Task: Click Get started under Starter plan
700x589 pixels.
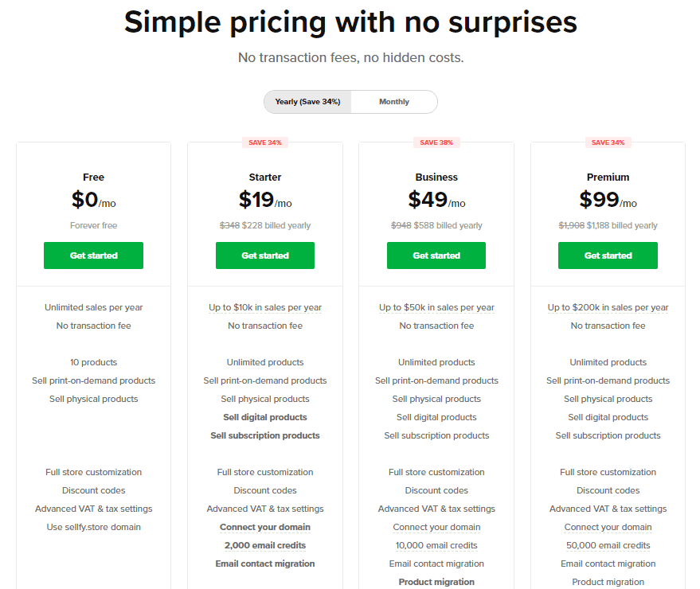Action: point(265,255)
